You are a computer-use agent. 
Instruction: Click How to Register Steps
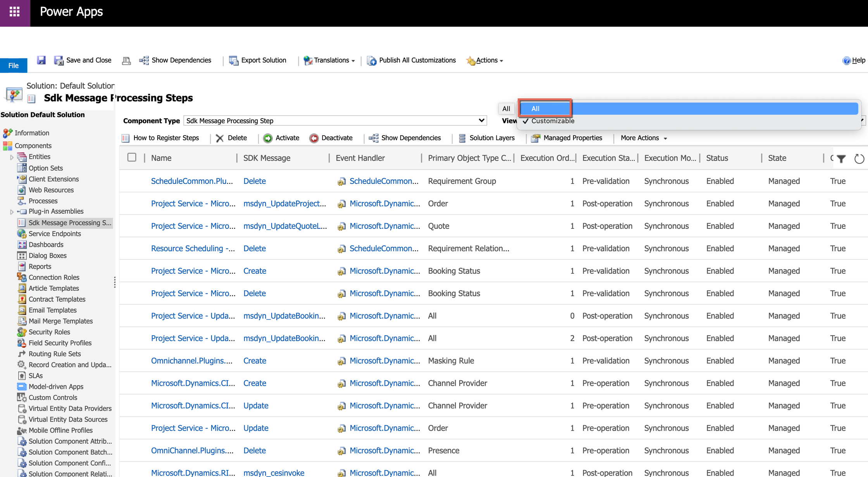(x=160, y=138)
